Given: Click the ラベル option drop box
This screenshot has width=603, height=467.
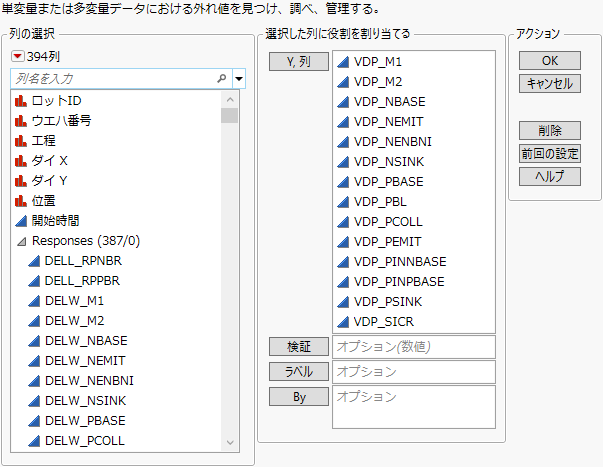Looking at the screenshot, I should (x=414, y=372).
